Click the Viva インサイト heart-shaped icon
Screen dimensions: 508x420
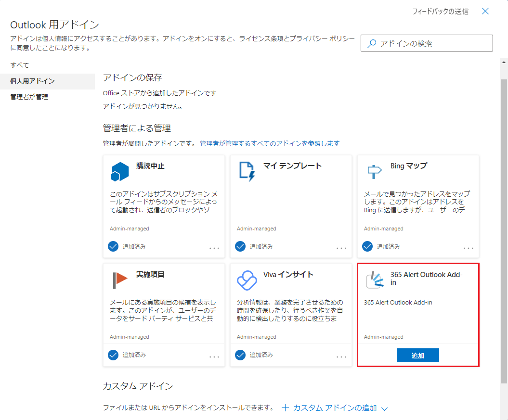pyautogui.click(x=247, y=280)
